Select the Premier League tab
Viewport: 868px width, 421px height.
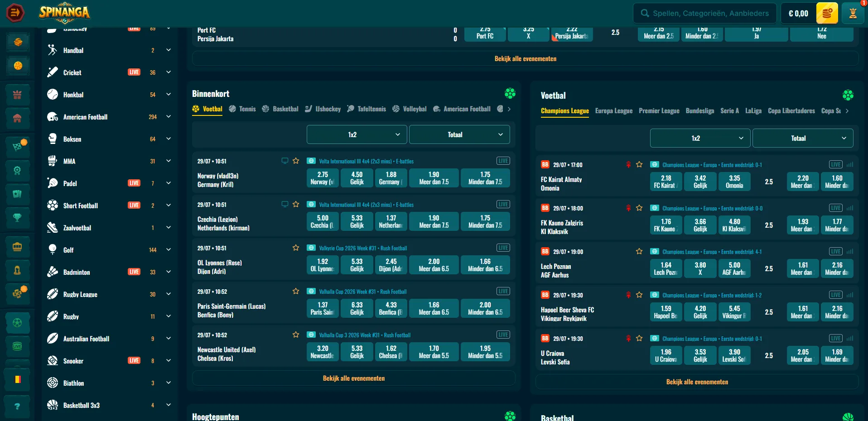point(659,111)
